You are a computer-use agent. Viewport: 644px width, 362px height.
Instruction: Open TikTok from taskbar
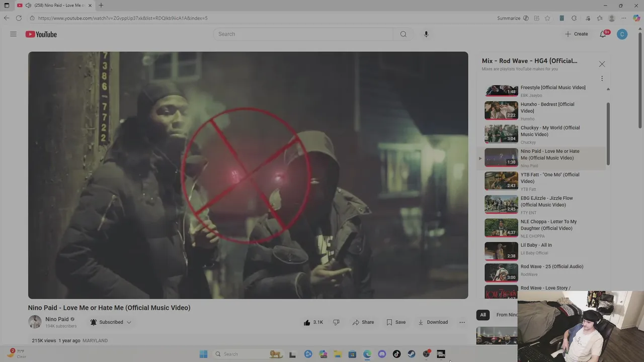tap(396, 354)
